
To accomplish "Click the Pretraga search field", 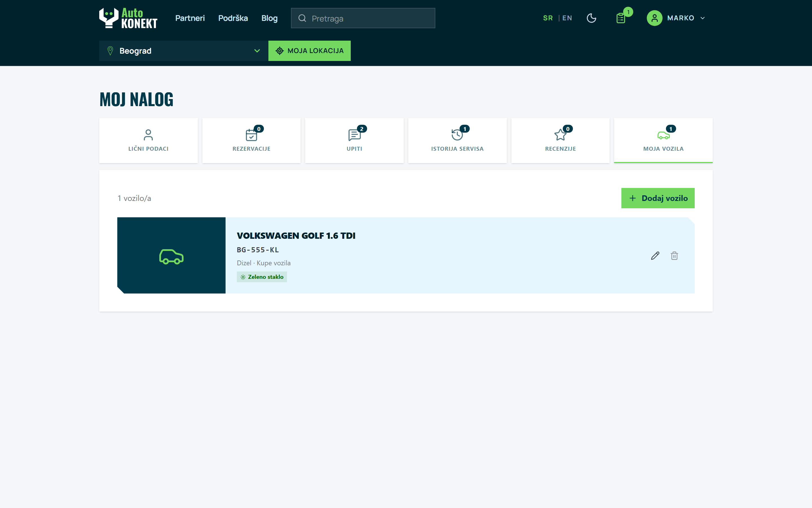I will pos(363,18).
